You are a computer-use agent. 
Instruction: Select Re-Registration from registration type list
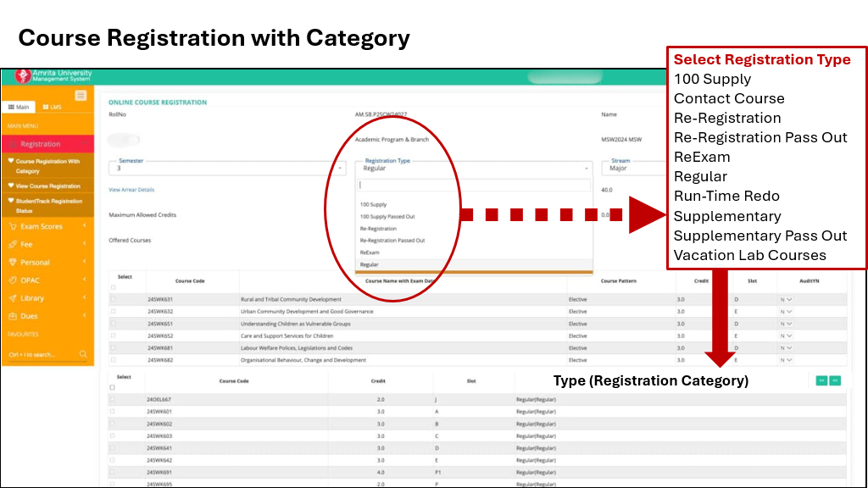pos(378,229)
